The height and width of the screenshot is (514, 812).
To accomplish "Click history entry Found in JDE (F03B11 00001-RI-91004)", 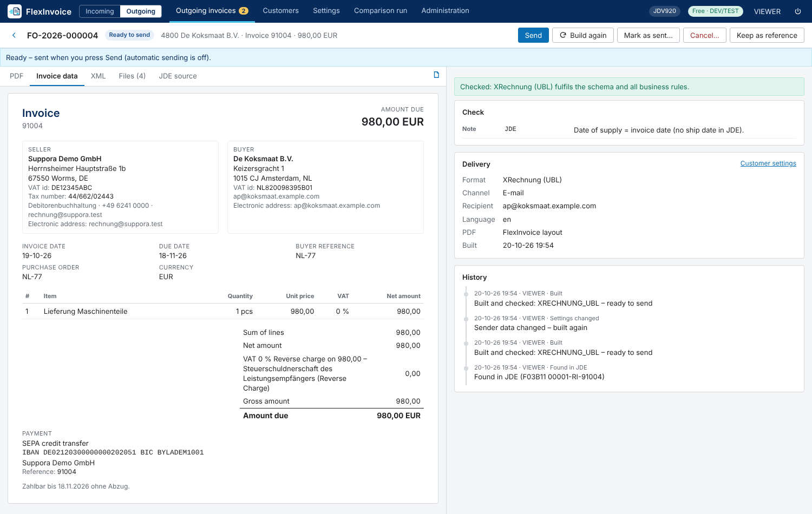I will click(539, 377).
